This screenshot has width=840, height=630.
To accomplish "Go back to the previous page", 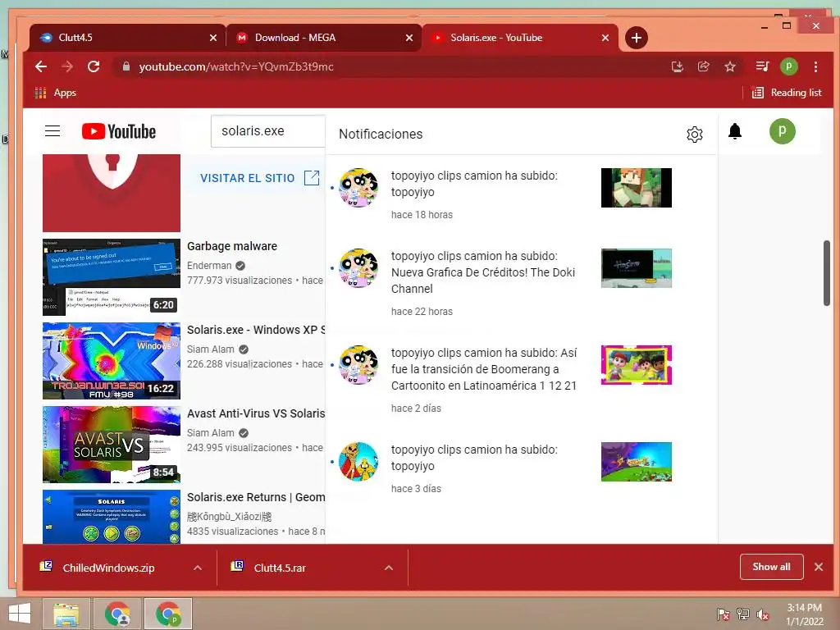I will (41, 66).
